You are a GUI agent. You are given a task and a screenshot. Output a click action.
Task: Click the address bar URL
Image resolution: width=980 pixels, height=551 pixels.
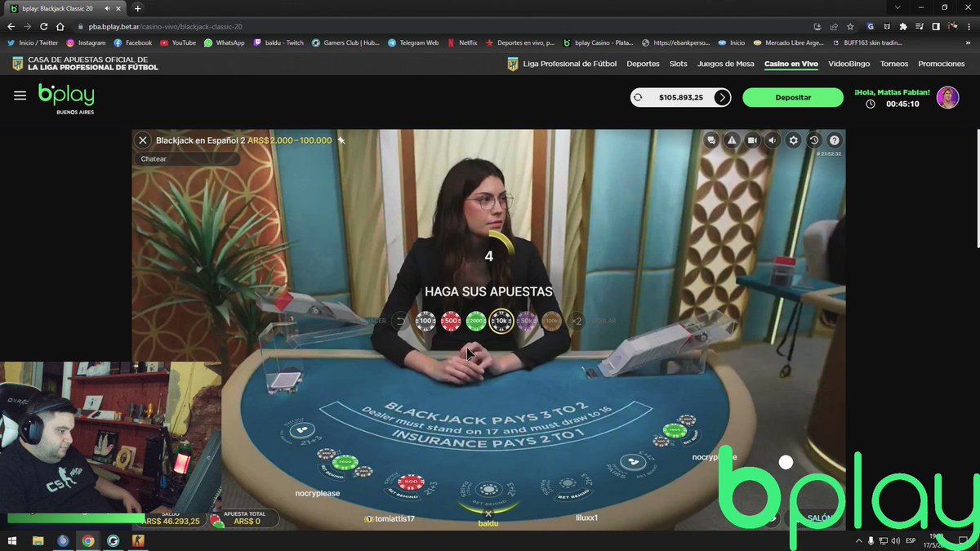pos(166,26)
